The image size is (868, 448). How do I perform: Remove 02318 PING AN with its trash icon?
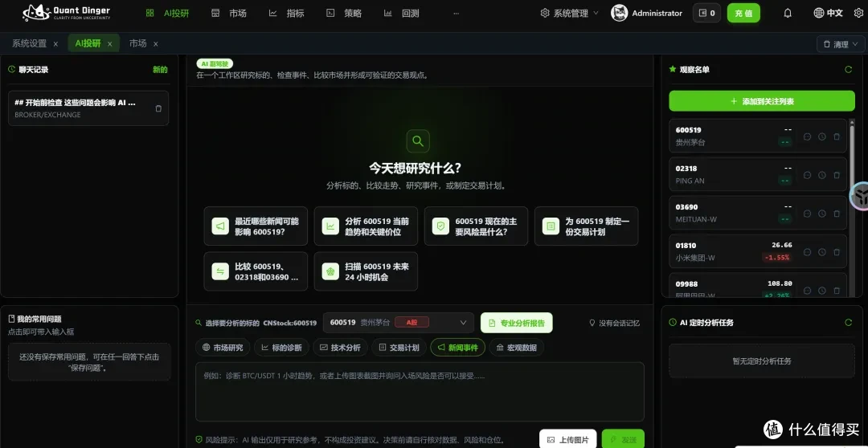coord(837,175)
